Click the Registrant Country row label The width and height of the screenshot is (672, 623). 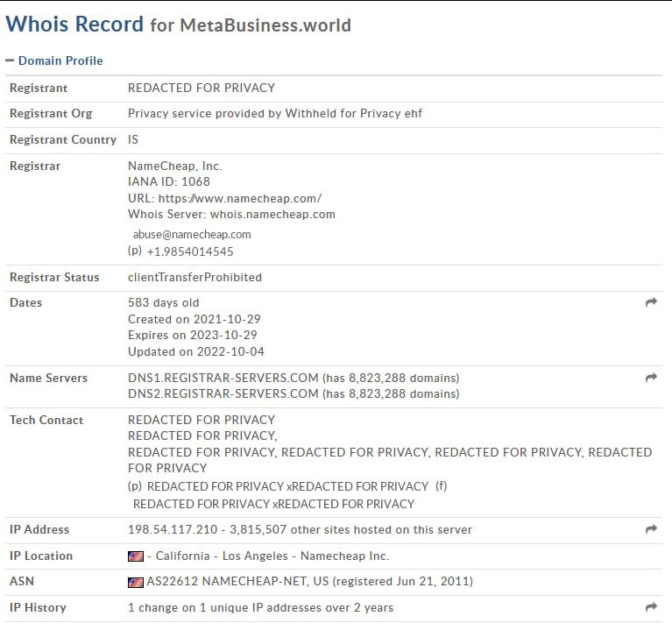63,139
